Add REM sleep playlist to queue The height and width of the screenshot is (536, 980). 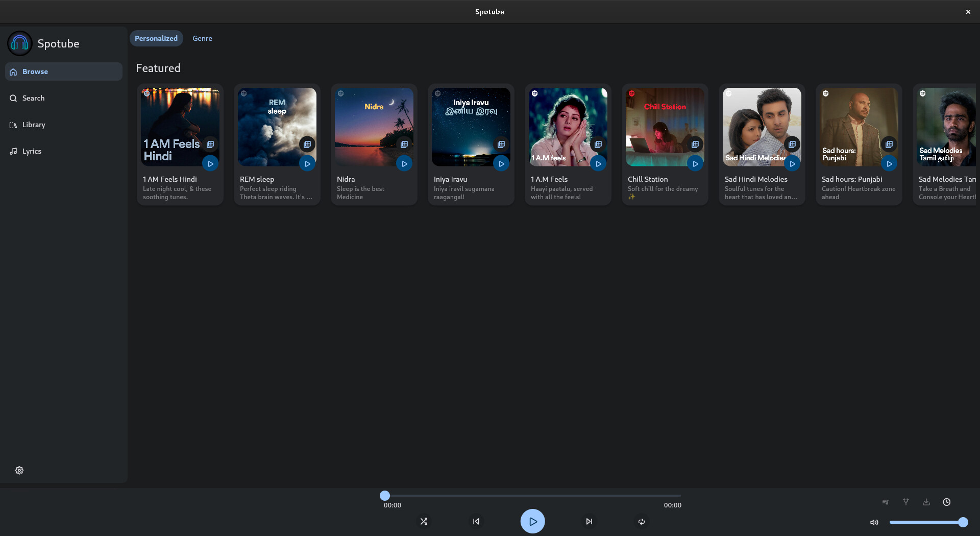[307, 144]
